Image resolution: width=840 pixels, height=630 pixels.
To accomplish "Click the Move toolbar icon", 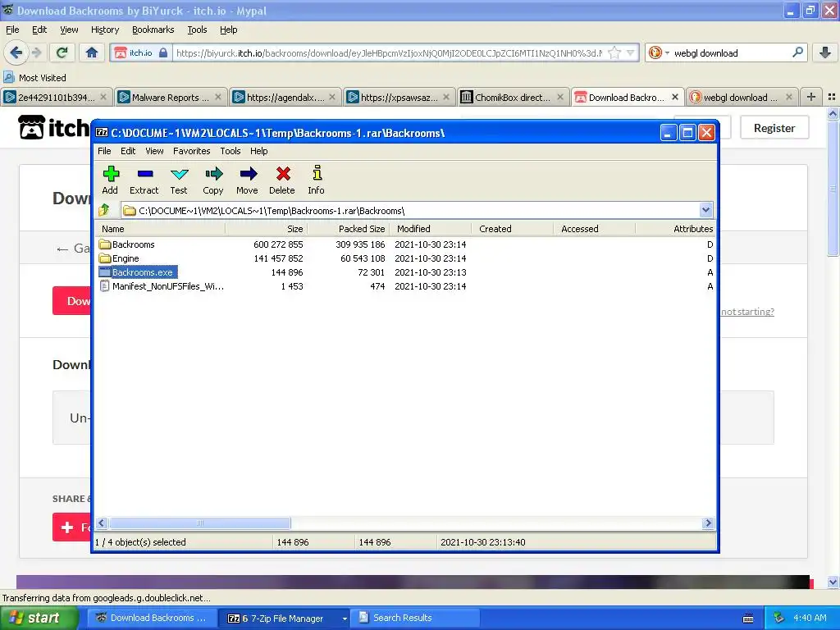I will pyautogui.click(x=248, y=180).
